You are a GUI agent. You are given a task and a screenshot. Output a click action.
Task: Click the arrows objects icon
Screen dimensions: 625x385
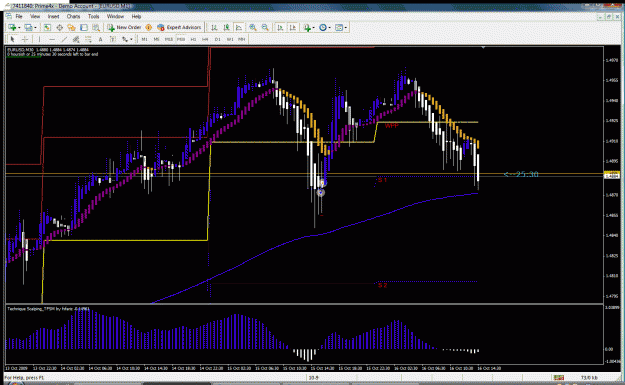[125, 39]
